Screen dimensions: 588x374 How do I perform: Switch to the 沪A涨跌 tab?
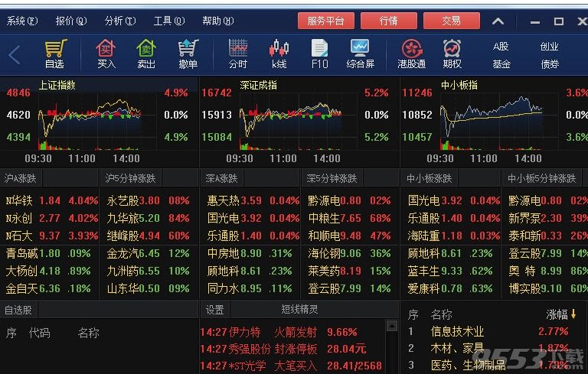click(x=21, y=178)
